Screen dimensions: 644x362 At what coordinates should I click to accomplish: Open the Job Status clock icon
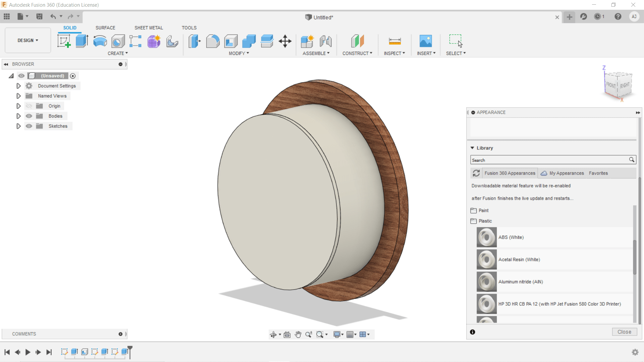[597, 17]
